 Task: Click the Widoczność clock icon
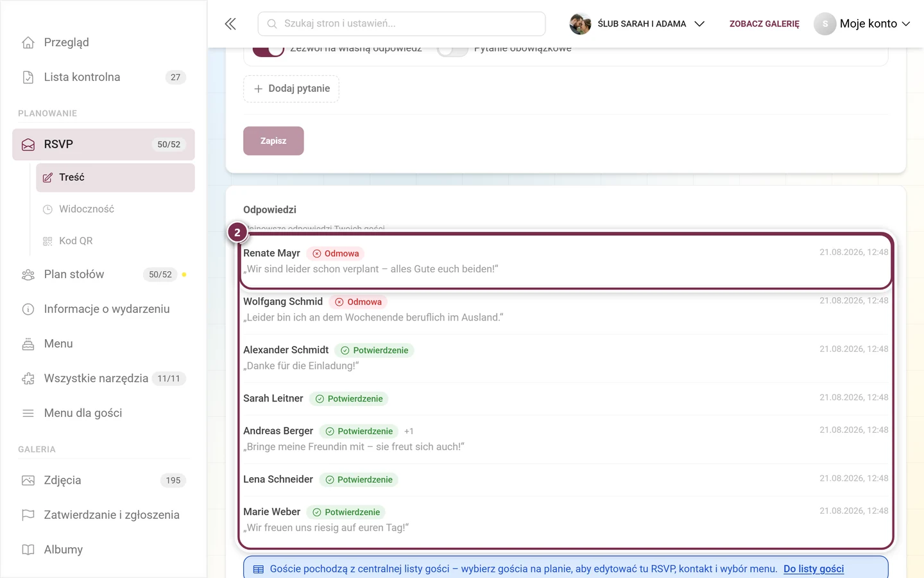point(47,209)
